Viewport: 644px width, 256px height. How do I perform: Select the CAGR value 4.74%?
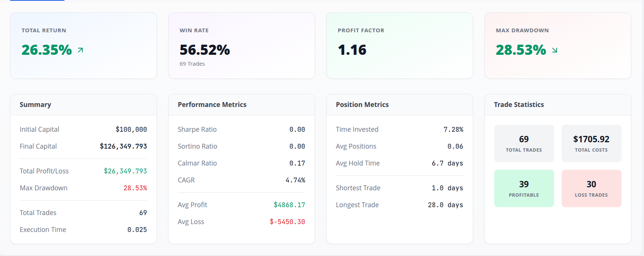tap(295, 180)
